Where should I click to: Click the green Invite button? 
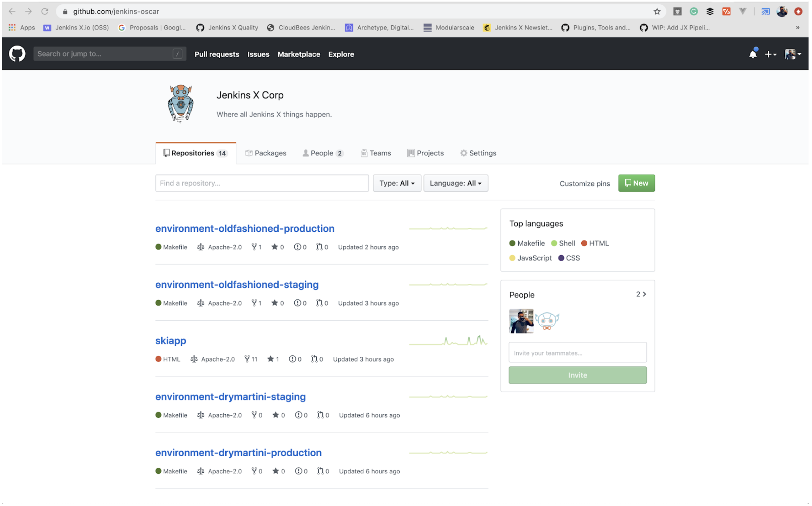tap(577, 375)
